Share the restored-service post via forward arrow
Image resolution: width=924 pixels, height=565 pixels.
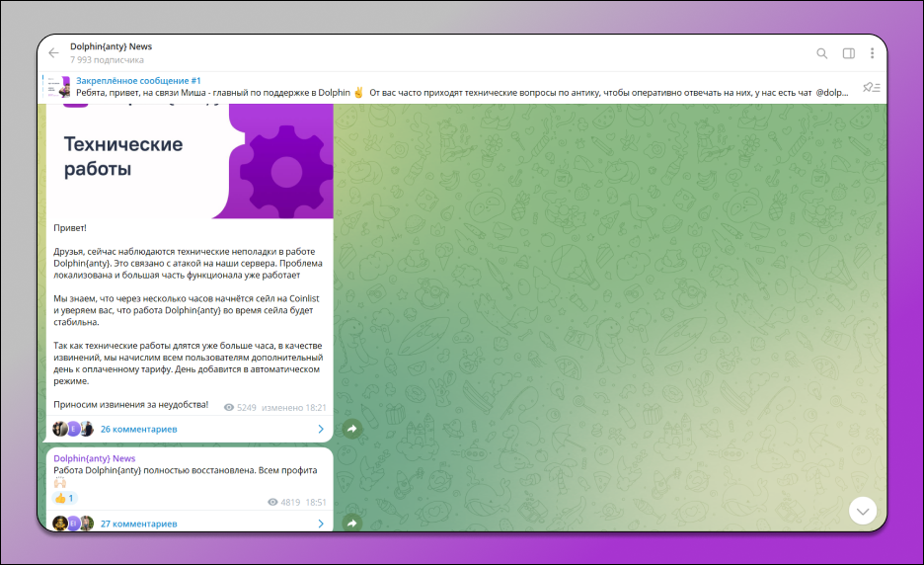tap(351, 523)
